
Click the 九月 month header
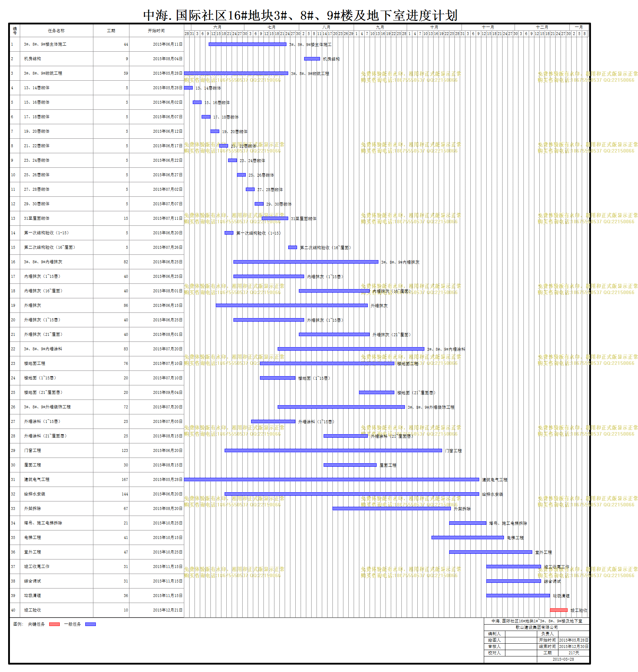(380, 27)
